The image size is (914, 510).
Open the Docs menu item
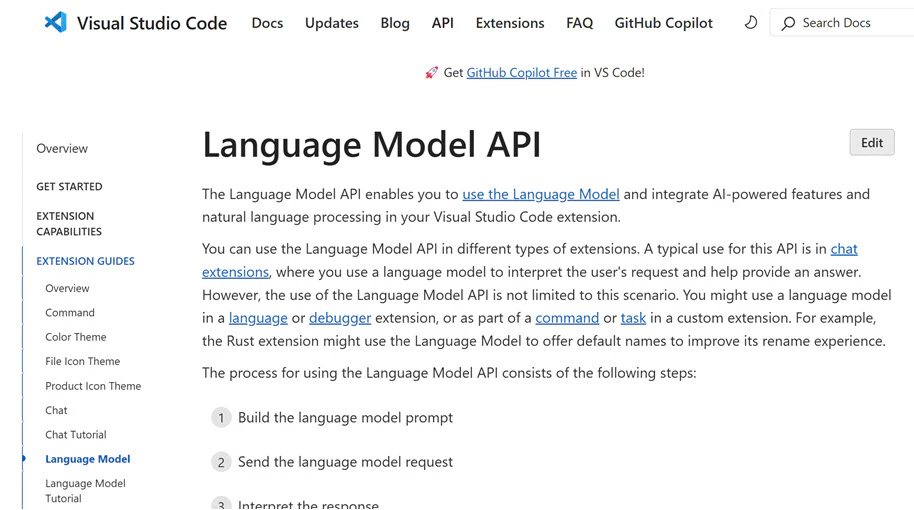268,23
